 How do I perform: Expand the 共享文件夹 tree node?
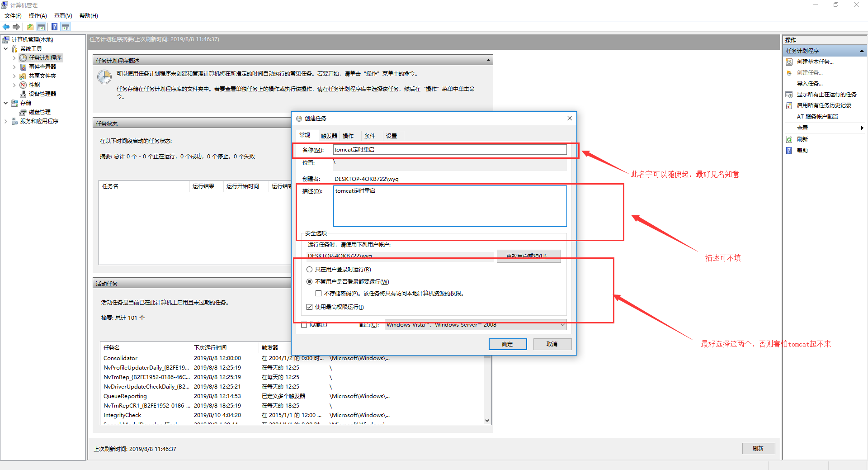coord(14,76)
